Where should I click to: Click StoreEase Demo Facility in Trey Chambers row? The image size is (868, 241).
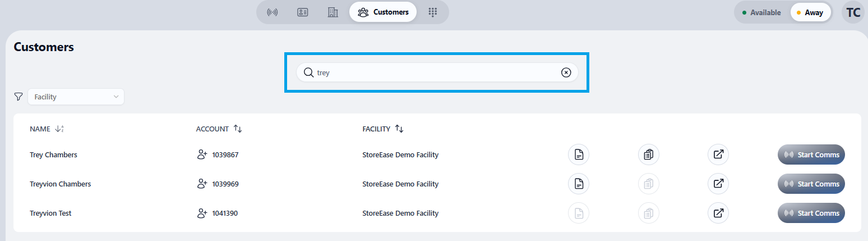point(400,155)
